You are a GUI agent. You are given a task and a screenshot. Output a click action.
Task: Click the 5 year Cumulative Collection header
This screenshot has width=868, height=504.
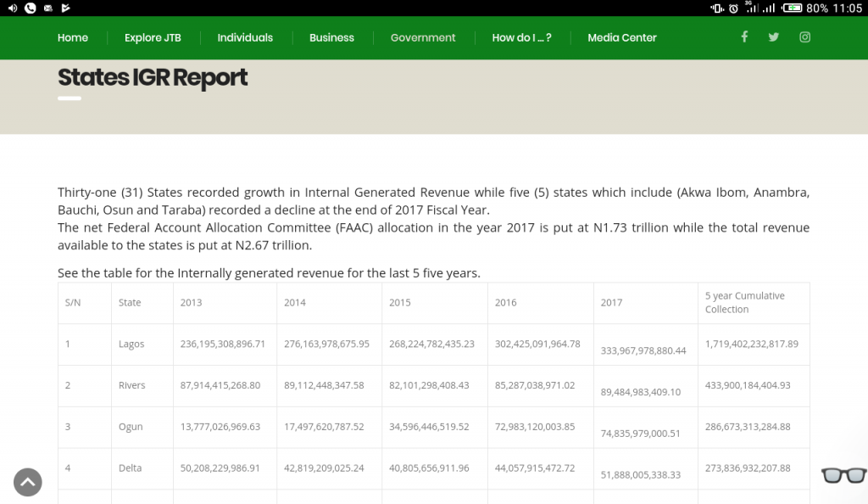(745, 302)
